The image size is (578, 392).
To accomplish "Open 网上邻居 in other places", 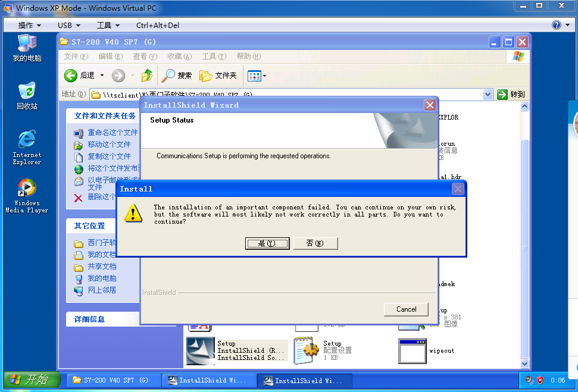I will click(102, 290).
